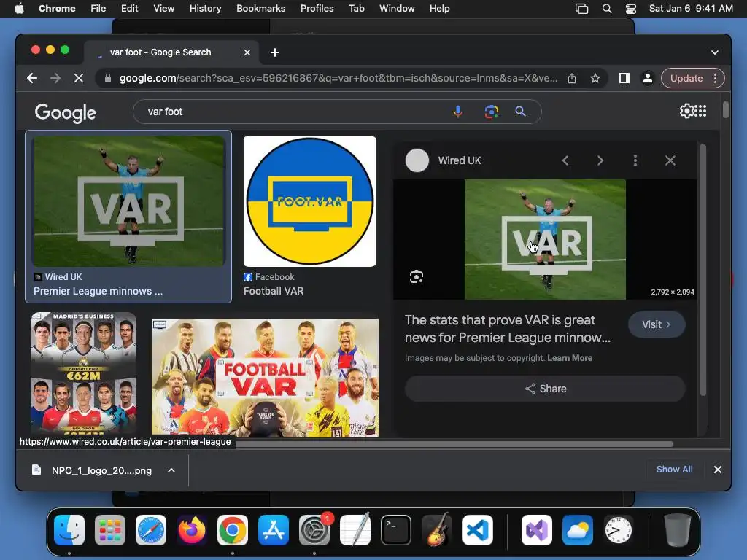Show the previous image in the preview panel

(x=565, y=160)
